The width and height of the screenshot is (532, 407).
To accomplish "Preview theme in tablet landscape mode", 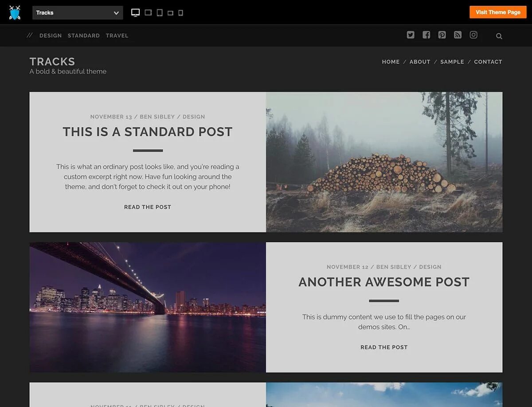I will pos(148,12).
